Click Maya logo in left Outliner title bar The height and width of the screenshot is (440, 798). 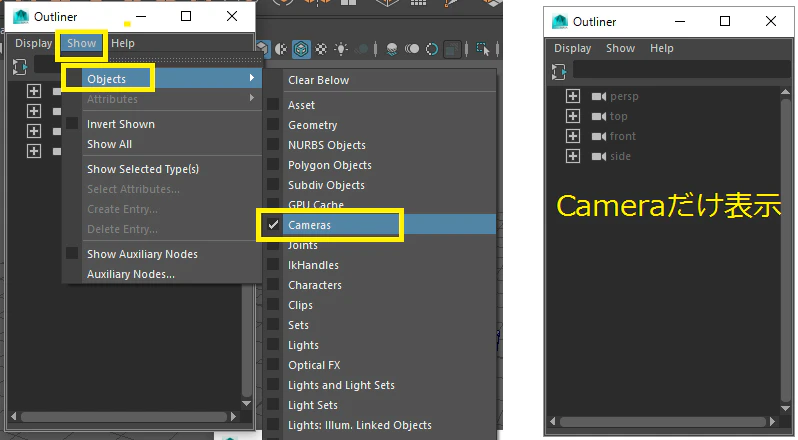tap(21, 17)
